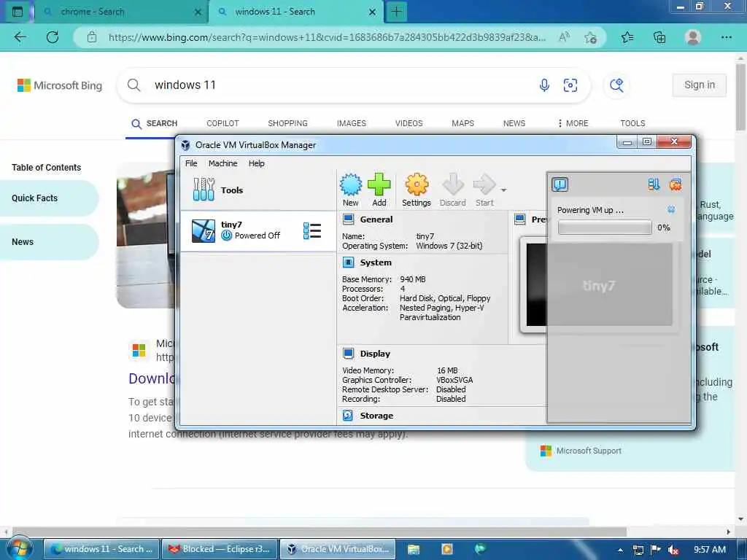This screenshot has width=747, height=560.
Task: Click Quick Facts in Table of Contents
Action: pyautogui.click(x=49, y=198)
